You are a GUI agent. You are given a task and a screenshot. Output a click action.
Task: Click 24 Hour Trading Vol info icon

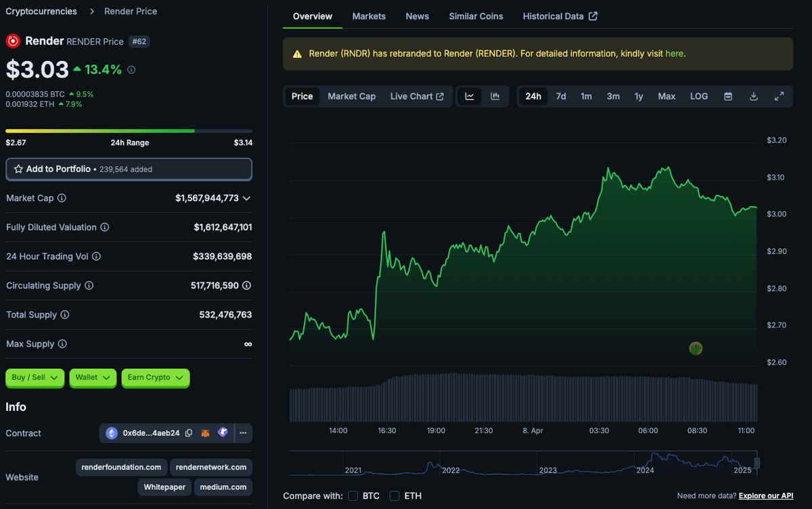point(96,257)
